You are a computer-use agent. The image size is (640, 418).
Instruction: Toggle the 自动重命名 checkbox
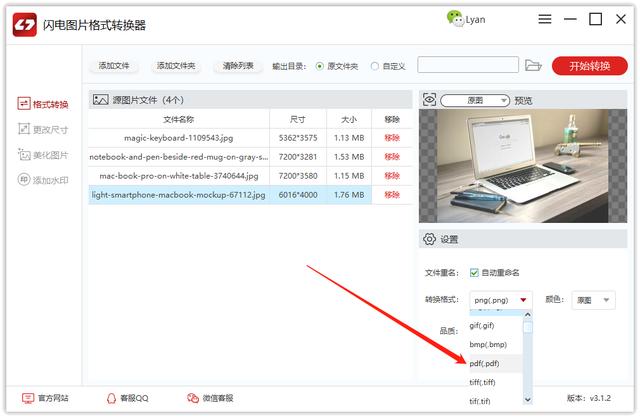[474, 273]
